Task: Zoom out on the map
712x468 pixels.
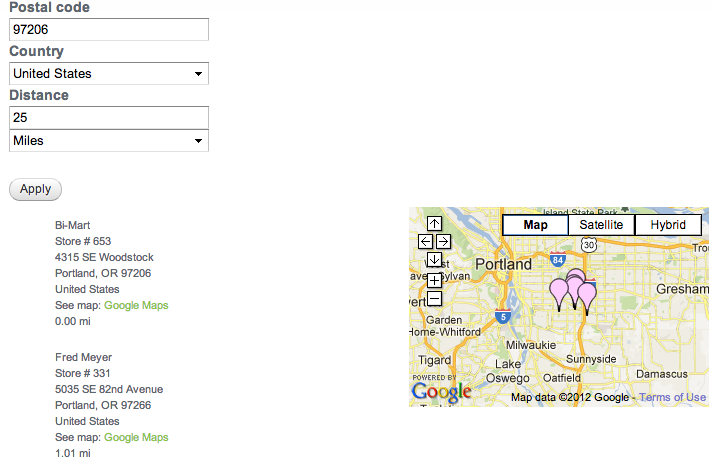Action: point(434,299)
